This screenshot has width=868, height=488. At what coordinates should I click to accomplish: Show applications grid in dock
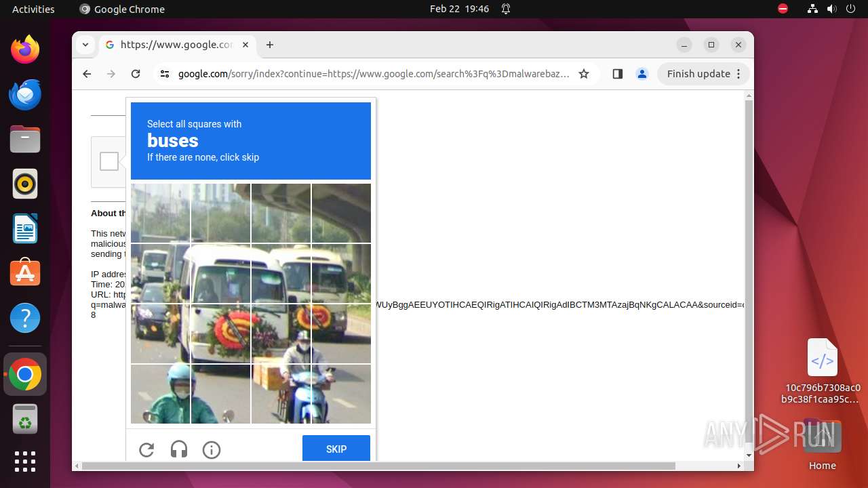pos(25,462)
